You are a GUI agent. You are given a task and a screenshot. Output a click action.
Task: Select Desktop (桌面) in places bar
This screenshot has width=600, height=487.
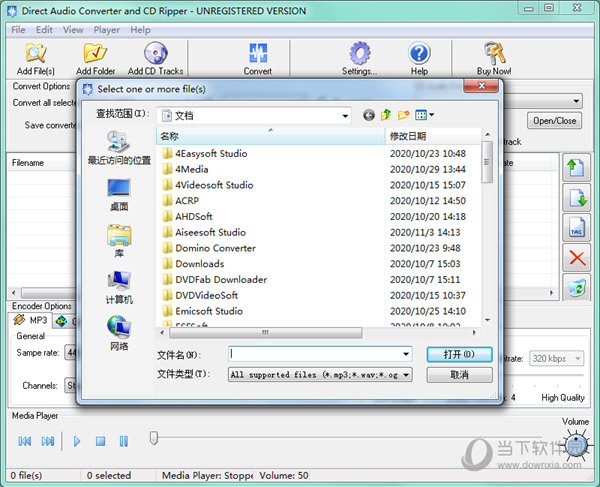(x=119, y=195)
